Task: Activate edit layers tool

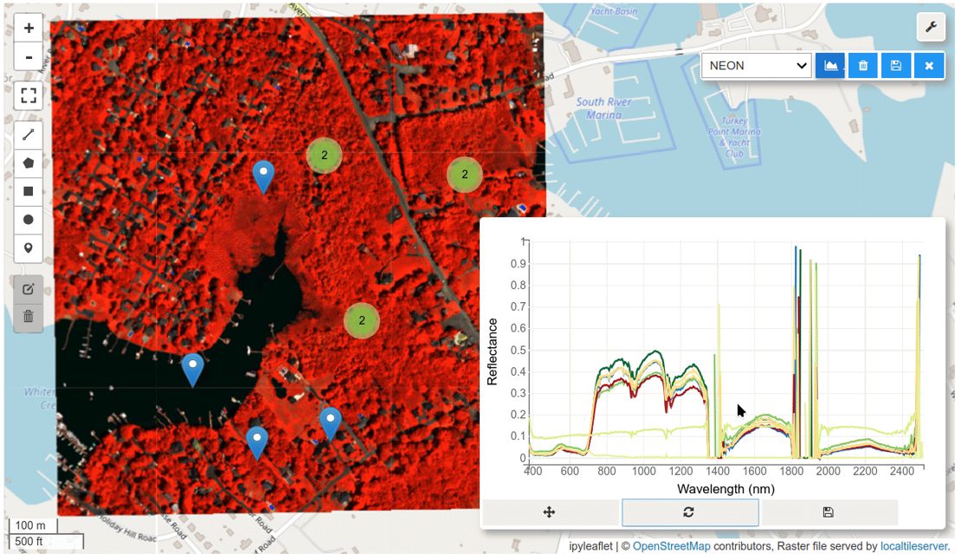Action: click(x=29, y=288)
